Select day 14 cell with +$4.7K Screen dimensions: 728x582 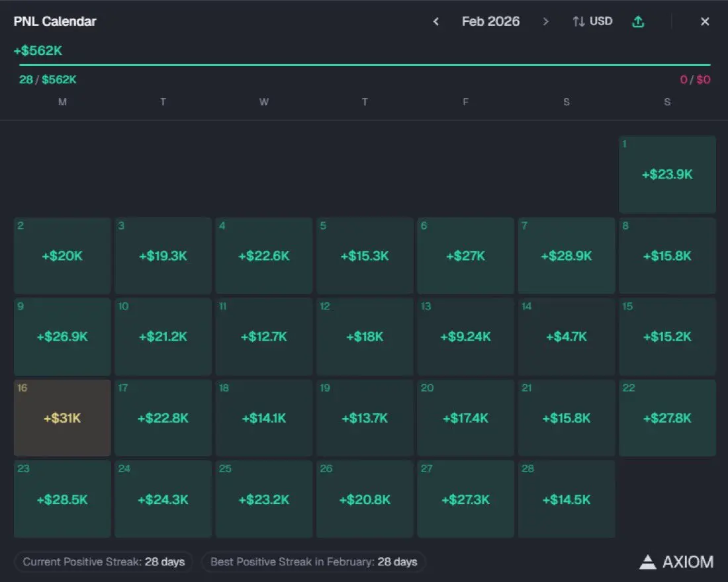click(x=566, y=337)
